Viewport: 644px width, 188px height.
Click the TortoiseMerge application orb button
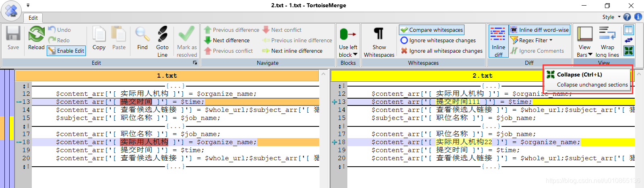pyautogui.click(x=11, y=10)
